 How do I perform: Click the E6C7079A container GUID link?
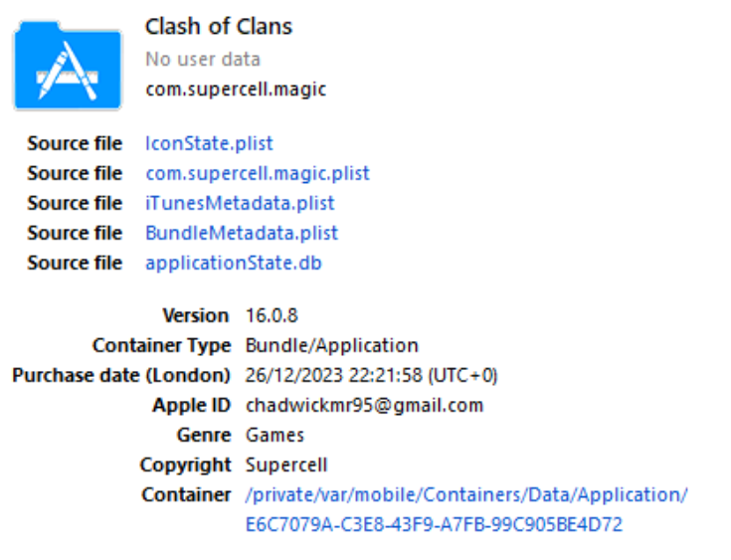(434, 524)
